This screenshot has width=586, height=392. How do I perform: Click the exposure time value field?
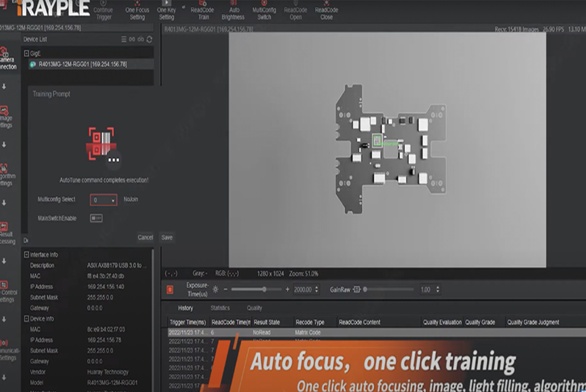(304, 290)
